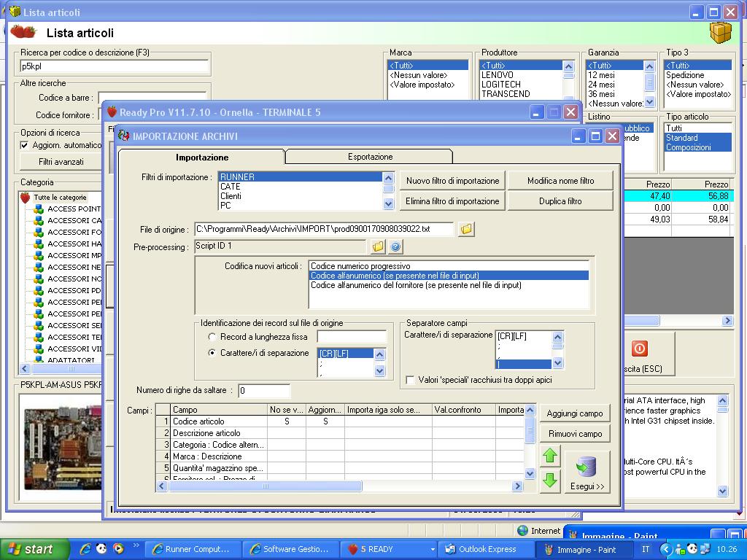The width and height of the screenshot is (747, 560).
Task: Click the Campi table horizontal scrollbar thumb
Action: tap(266, 486)
